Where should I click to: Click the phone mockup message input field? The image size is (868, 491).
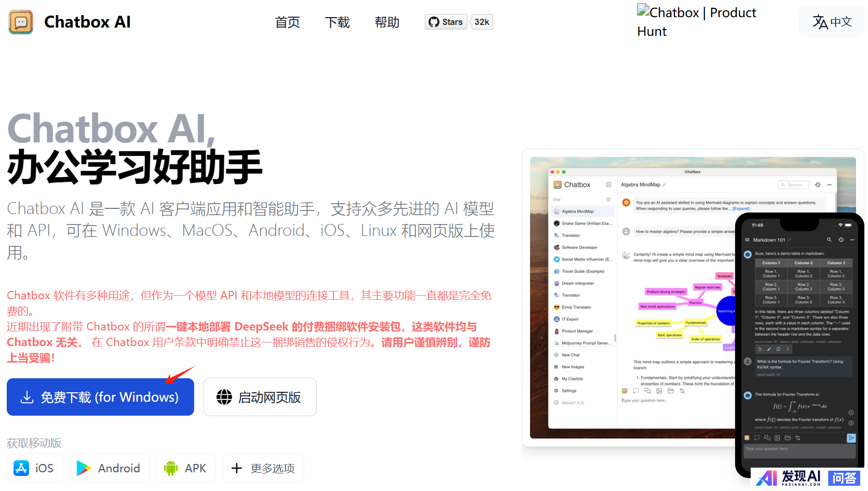click(799, 451)
